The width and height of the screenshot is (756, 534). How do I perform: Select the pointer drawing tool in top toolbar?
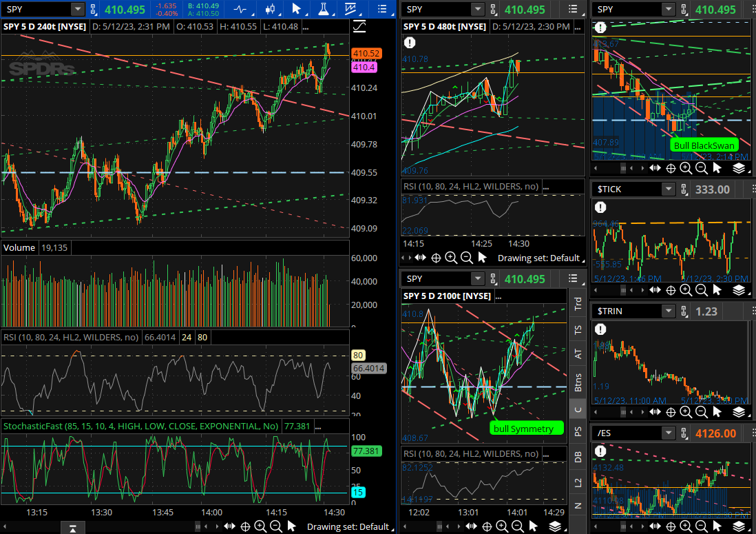point(296,9)
